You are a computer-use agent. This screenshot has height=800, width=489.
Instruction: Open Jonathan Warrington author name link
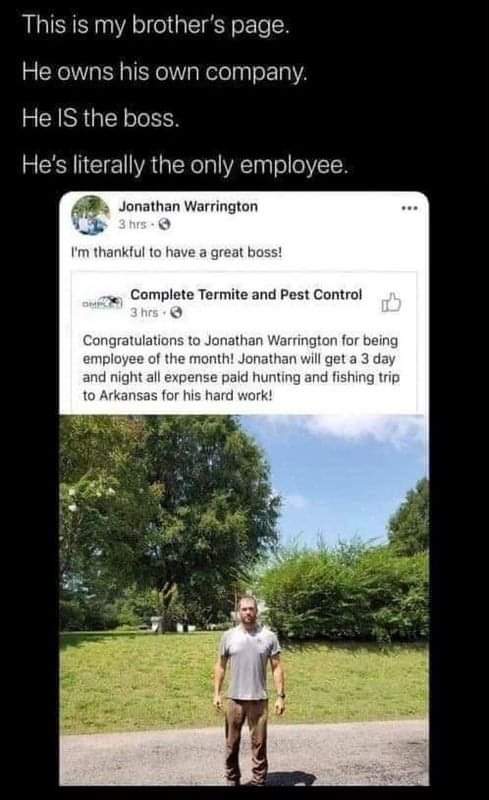pos(188,207)
